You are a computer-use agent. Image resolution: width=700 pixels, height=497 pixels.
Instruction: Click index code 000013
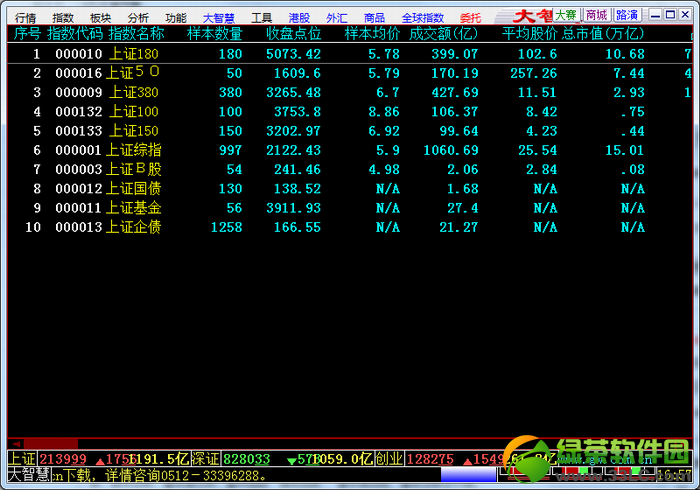(x=79, y=227)
